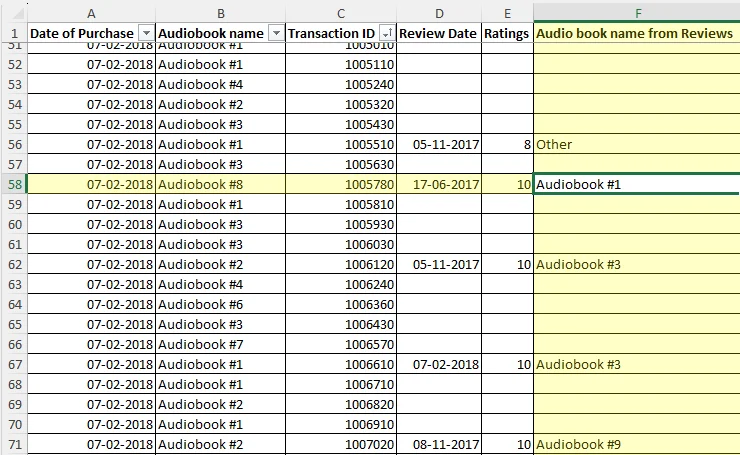Click the Ratings header cell

[507, 34]
